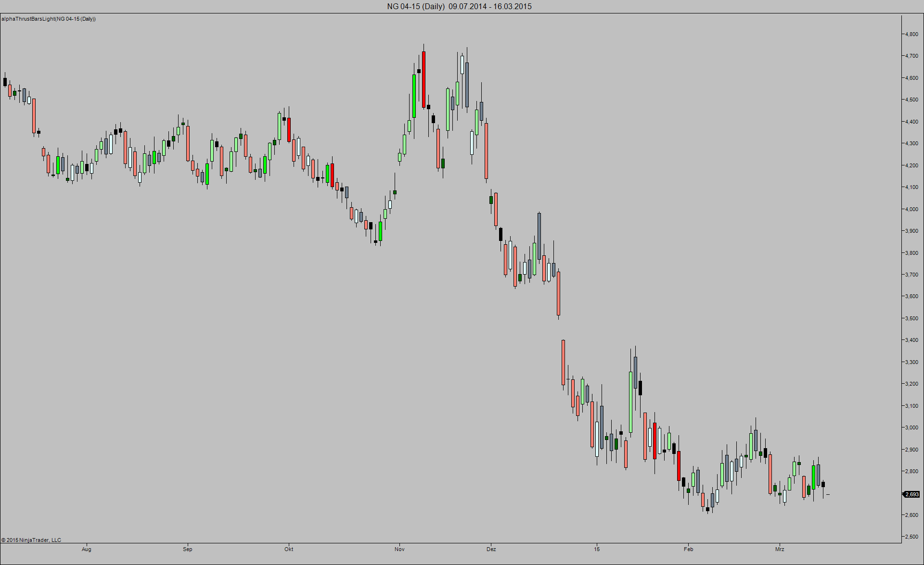The width and height of the screenshot is (924, 565).
Task: Click the 4,000 price axis label
Action: (x=911, y=209)
